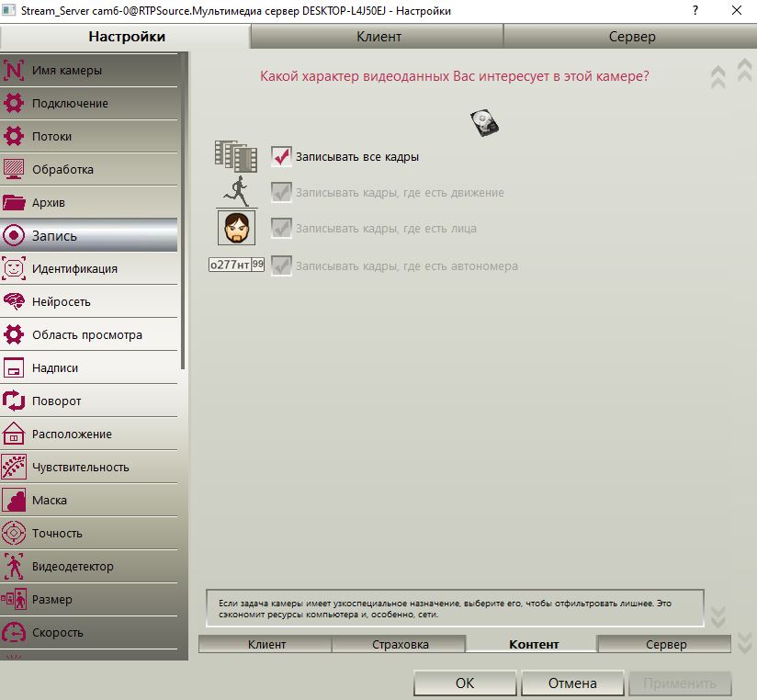Click the Расположение house icon
Image resolution: width=757 pixels, height=700 pixels.
14,434
